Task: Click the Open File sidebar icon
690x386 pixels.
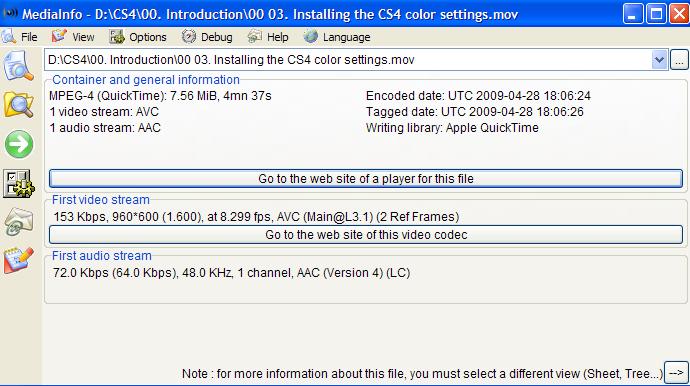Action: coord(18,66)
